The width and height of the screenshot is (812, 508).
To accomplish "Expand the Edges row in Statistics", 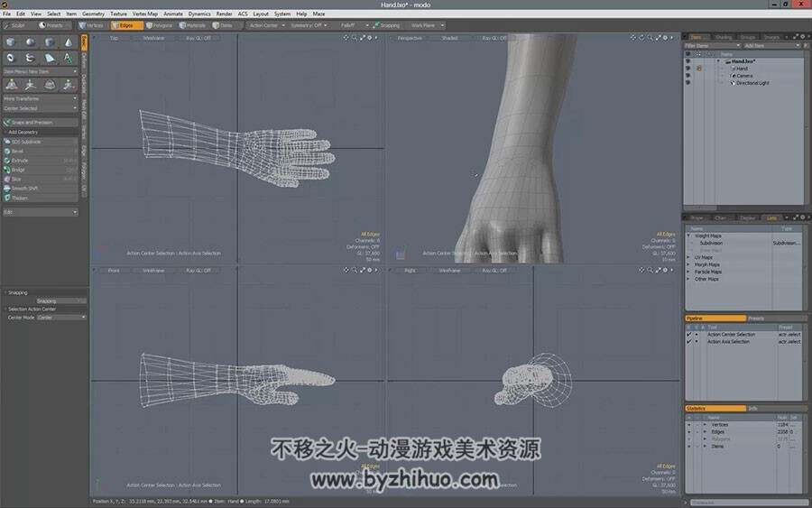I will point(705,432).
